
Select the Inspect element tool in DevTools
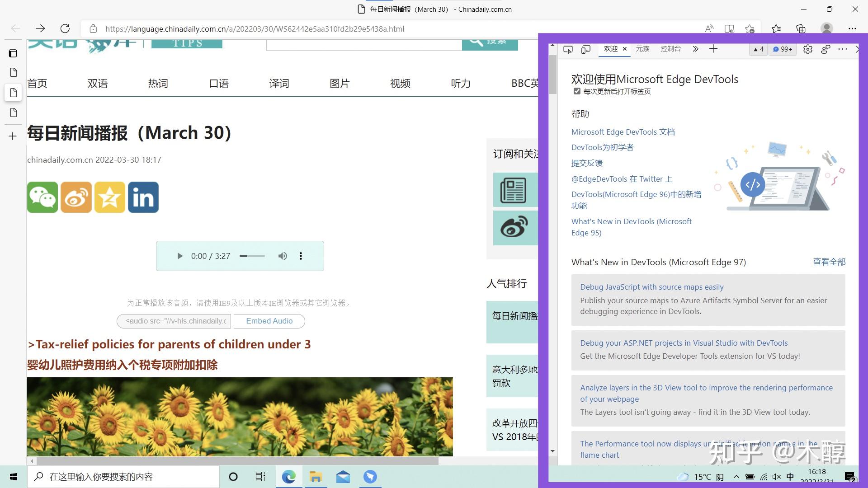[568, 49]
